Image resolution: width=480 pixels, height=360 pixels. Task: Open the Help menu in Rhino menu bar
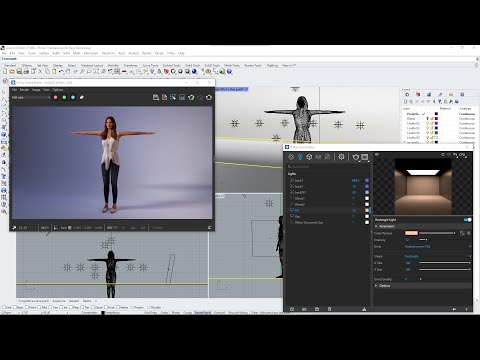click(x=181, y=53)
